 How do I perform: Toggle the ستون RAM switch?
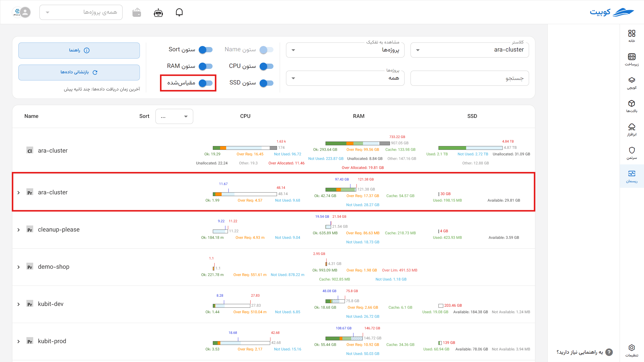click(206, 66)
